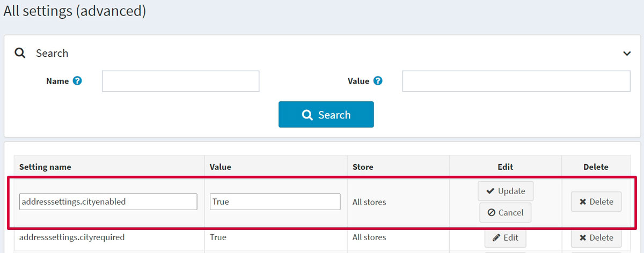This screenshot has height=253, width=644.
Task: Click the Value column header in table
Action: coord(219,167)
